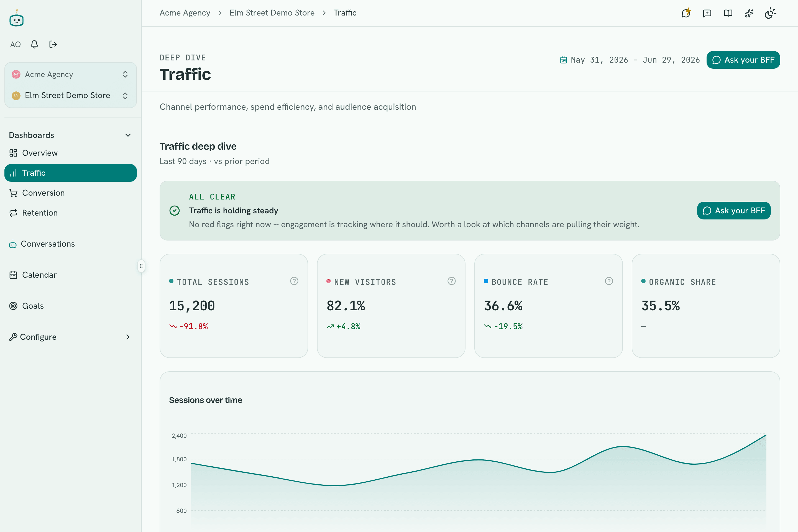Click Traffic in the breadcrumb
The height and width of the screenshot is (532, 798).
pos(345,13)
